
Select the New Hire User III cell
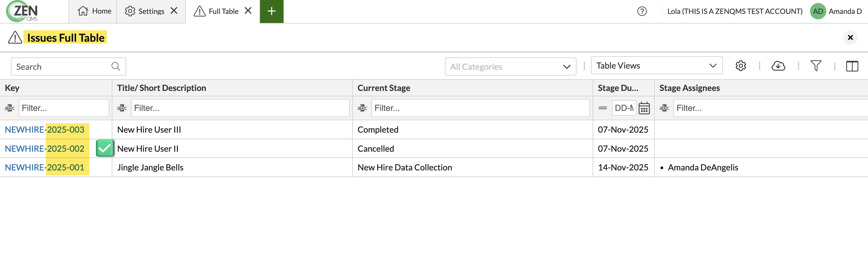tap(232, 130)
